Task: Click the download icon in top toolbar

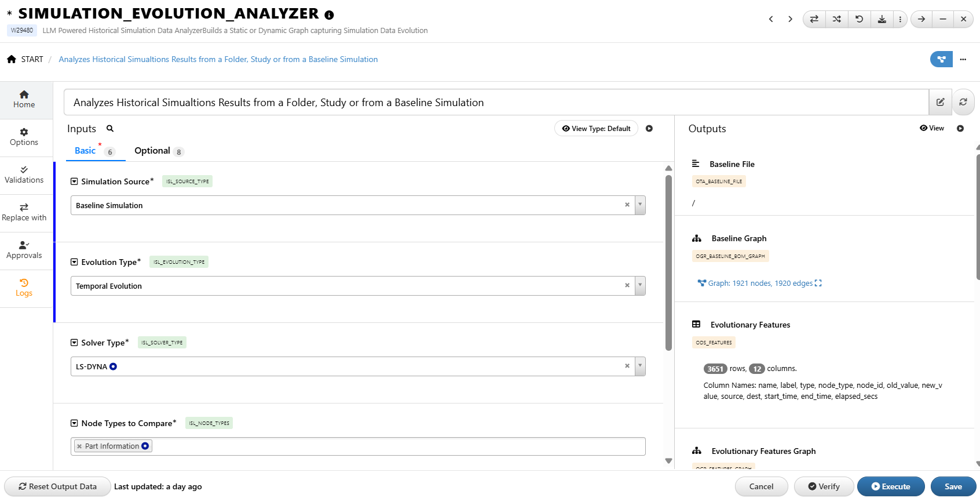Action: (882, 19)
